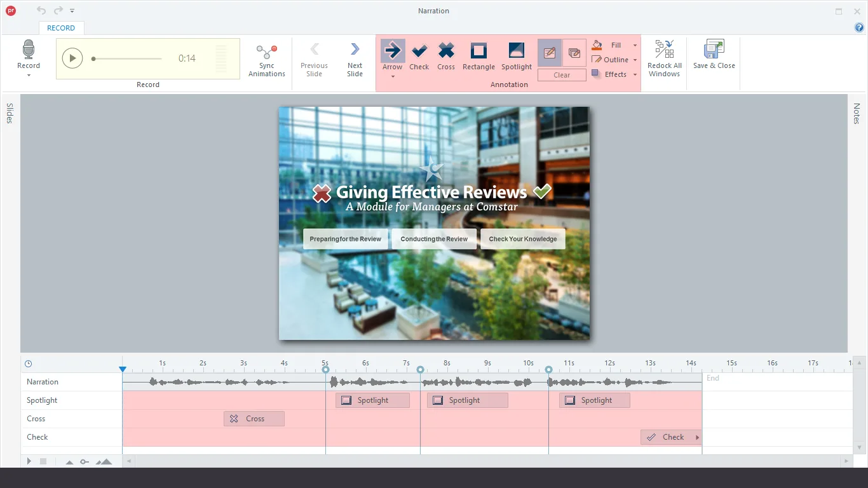Click the Presenter app logo
The height and width of the screenshot is (488, 868).
(11, 11)
